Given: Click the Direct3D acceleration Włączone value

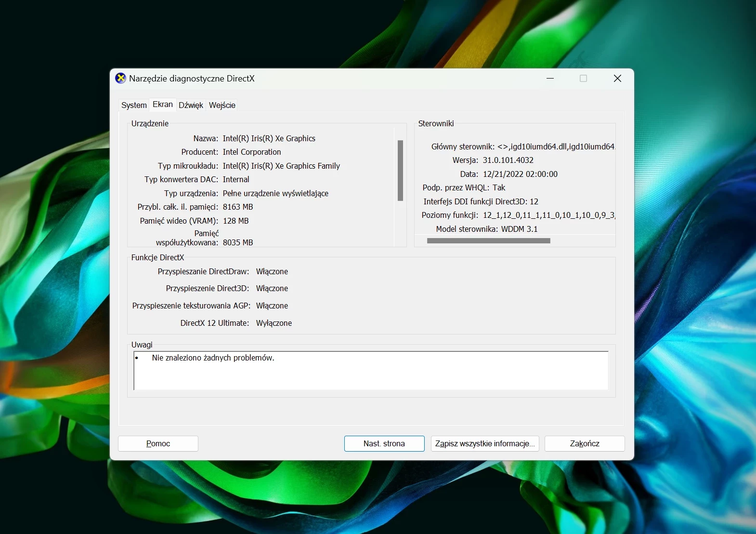Looking at the screenshot, I should tap(272, 288).
